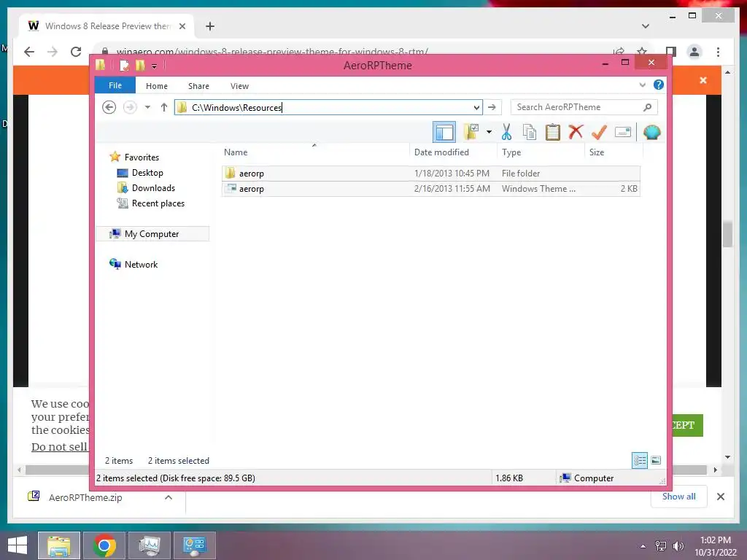
Task: Sort by Size column header
Action: 614,152
